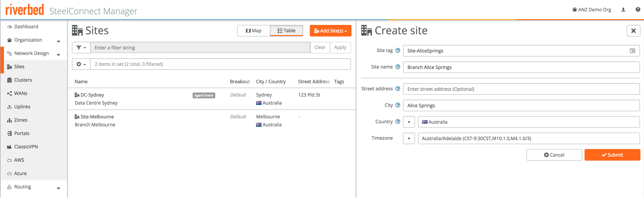Sort table by Tags column header
Screen dimensions: 644x198
pos(339,81)
